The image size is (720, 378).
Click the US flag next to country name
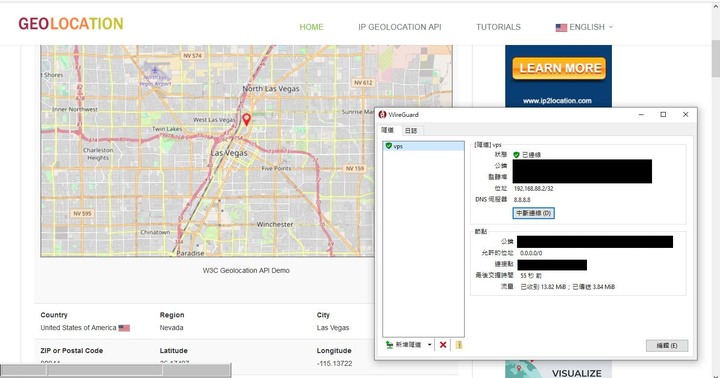coord(124,328)
